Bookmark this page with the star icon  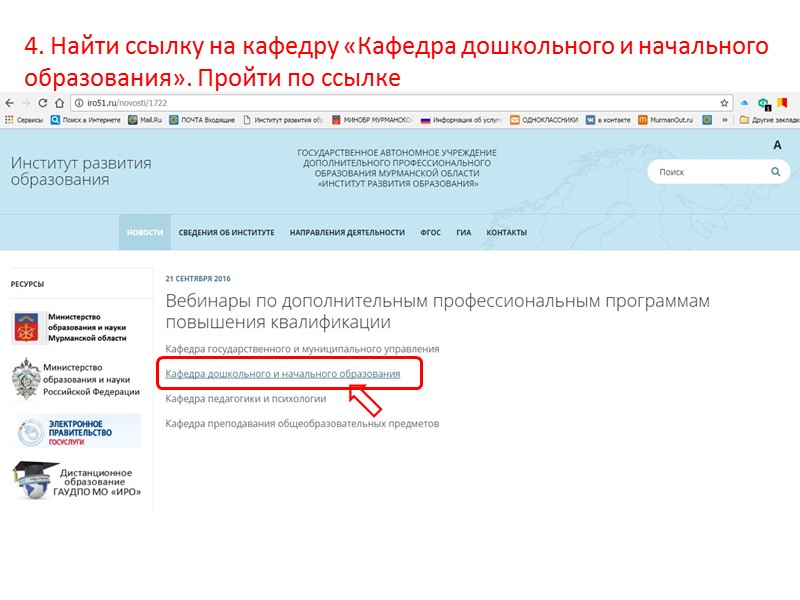724,103
